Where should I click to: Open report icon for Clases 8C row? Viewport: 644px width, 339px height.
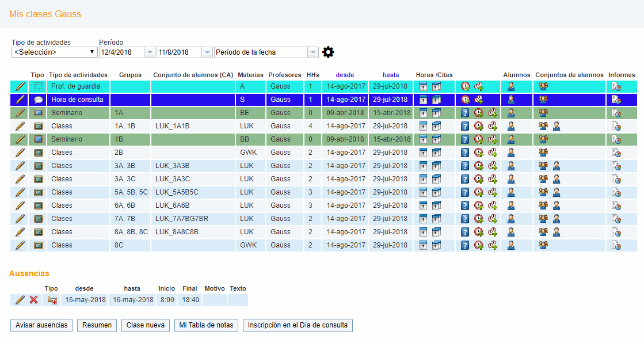616,245
